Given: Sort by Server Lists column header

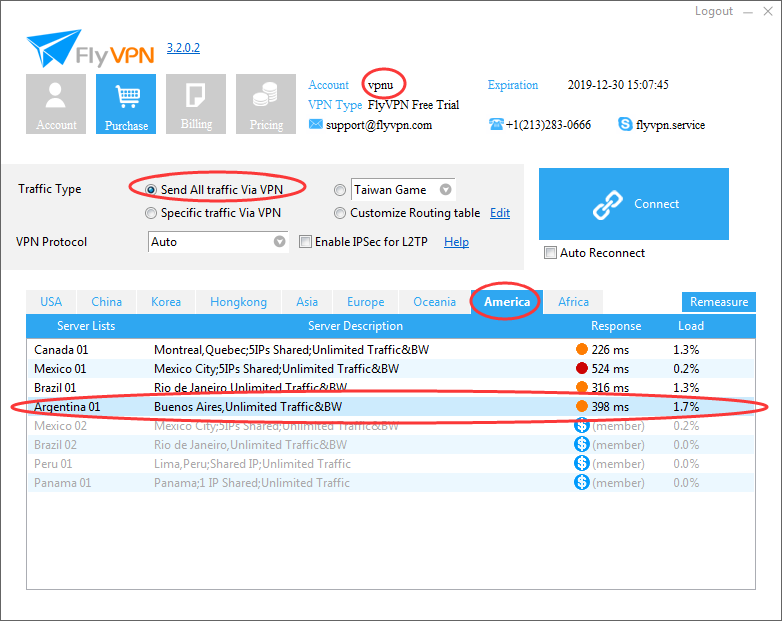Looking at the screenshot, I should (x=86, y=326).
